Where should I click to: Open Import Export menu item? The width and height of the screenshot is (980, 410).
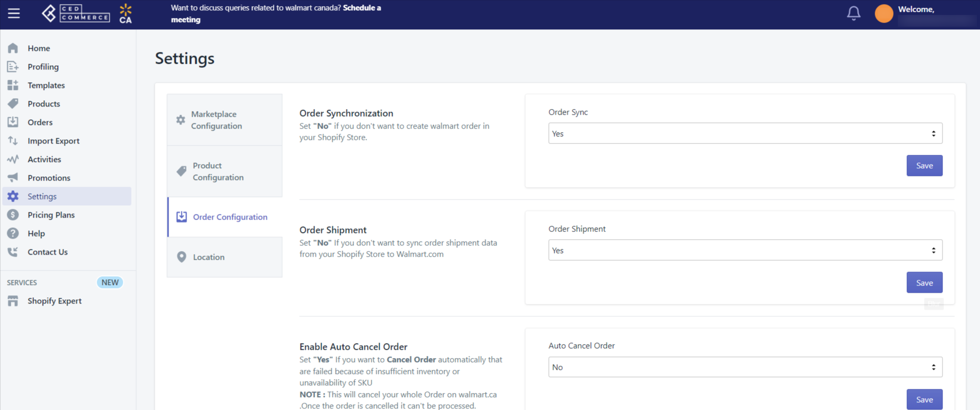click(53, 140)
